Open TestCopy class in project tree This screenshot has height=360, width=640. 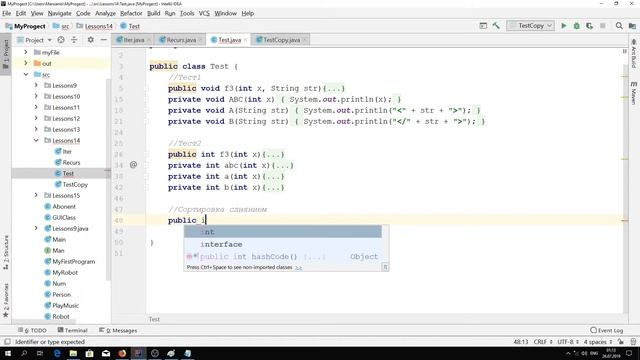click(75, 184)
